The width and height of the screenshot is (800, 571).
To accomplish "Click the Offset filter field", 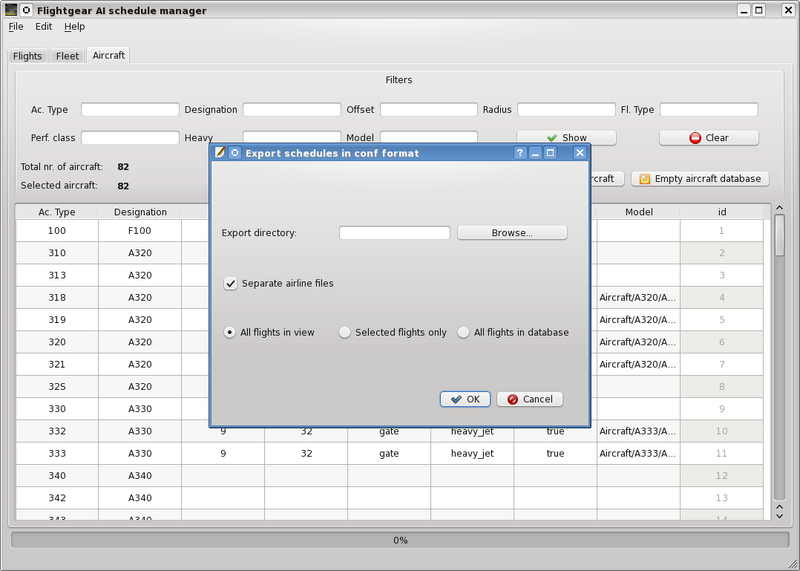I will (429, 110).
